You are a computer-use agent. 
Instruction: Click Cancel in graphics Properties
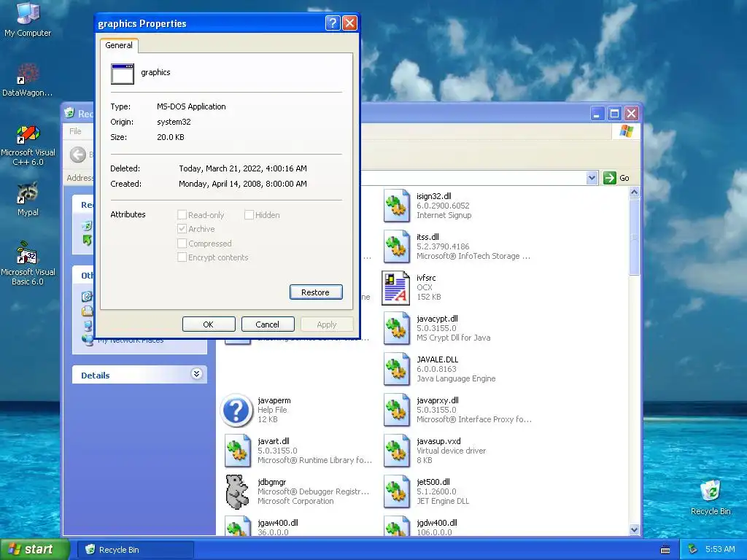[x=268, y=324]
